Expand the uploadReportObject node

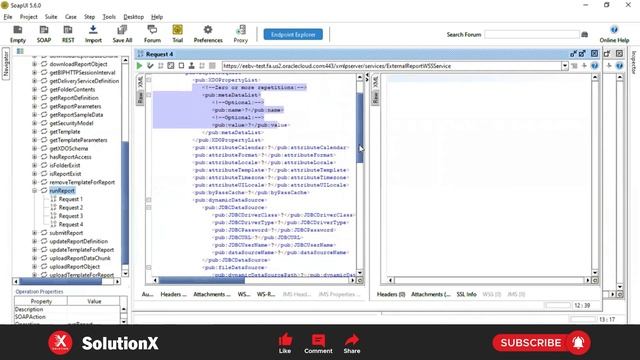pos(35,267)
